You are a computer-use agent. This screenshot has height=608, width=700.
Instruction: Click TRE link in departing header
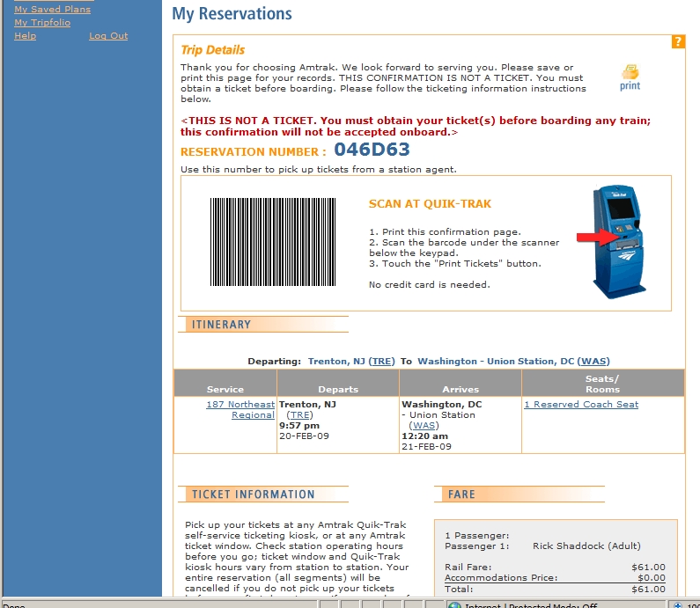381,361
